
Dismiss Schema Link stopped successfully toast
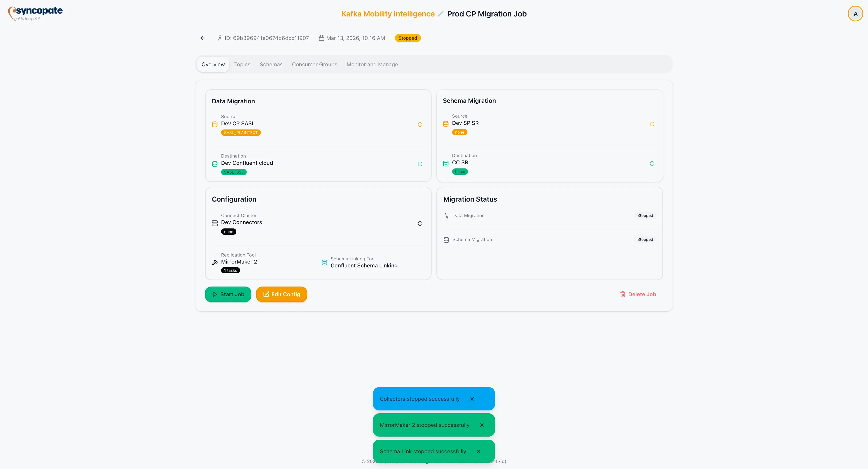point(478,452)
